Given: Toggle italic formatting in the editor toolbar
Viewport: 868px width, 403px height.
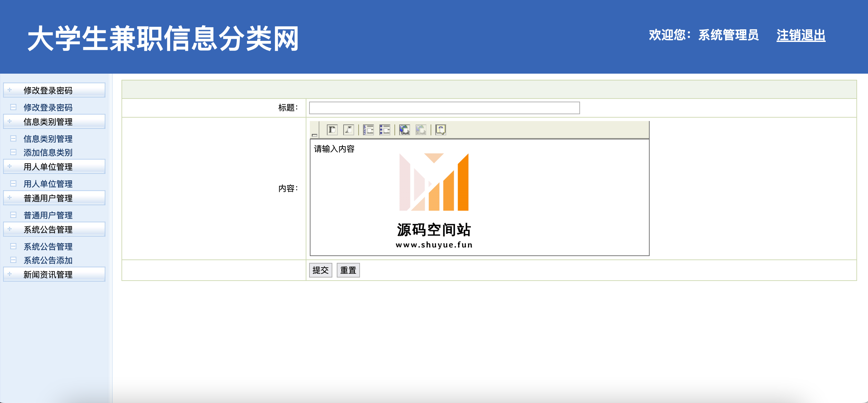Looking at the screenshot, I should [348, 130].
